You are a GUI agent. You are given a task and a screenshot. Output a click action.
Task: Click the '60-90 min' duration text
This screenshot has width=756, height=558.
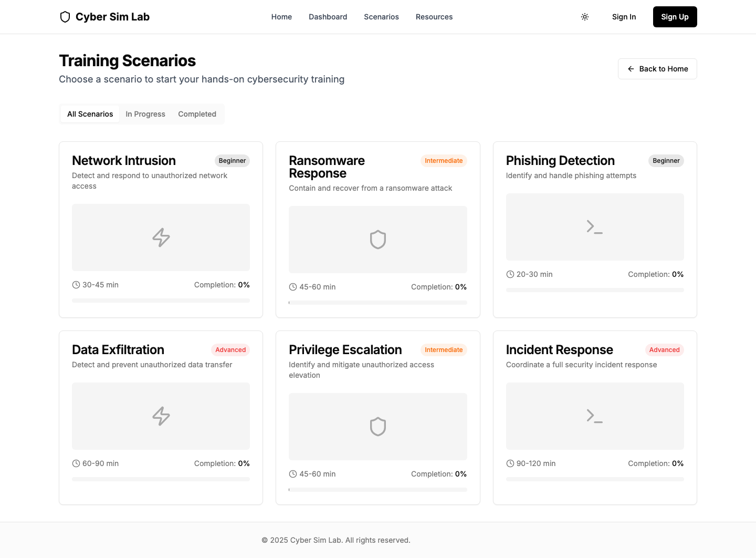click(x=100, y=463)
